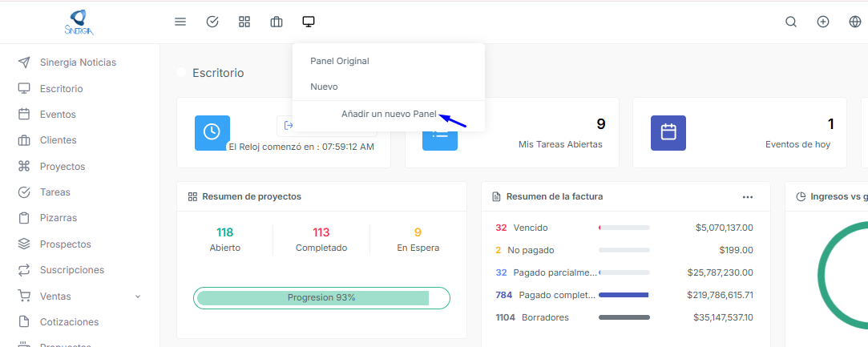Open Clientes in sidebar
This screenshot has width=868, height=347.
(59, 140)
